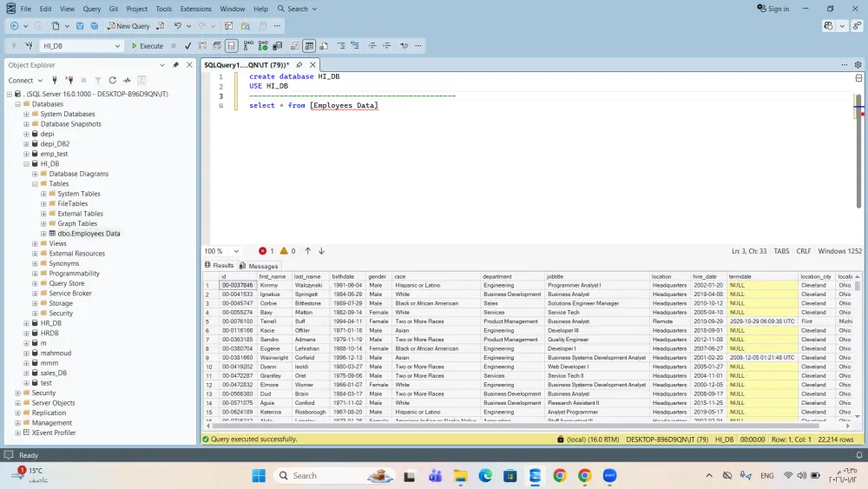The image size is (868, 489).
Task: Select the HR_DB database in tree
Action: pyautogui.click(x=50, y=323)
